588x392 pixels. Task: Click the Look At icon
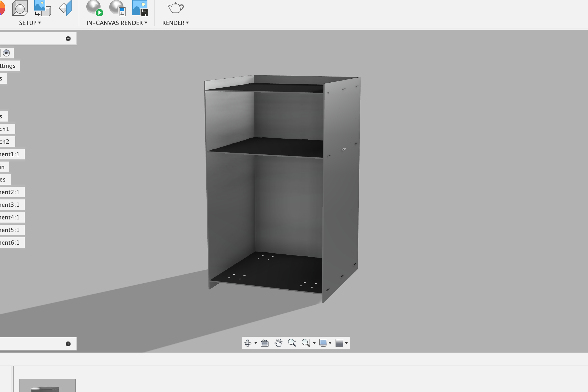[x=265, y=343]
